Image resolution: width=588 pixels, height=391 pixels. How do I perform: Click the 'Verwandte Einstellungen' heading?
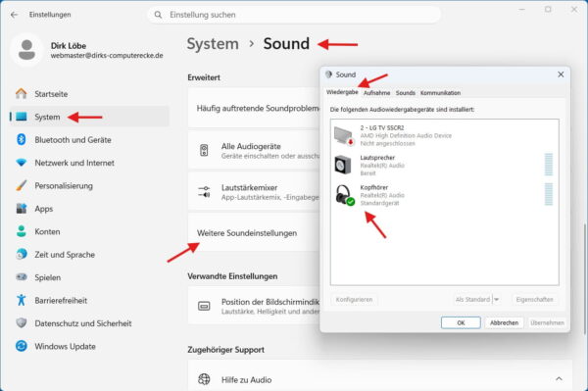click(x=232, y=276)
